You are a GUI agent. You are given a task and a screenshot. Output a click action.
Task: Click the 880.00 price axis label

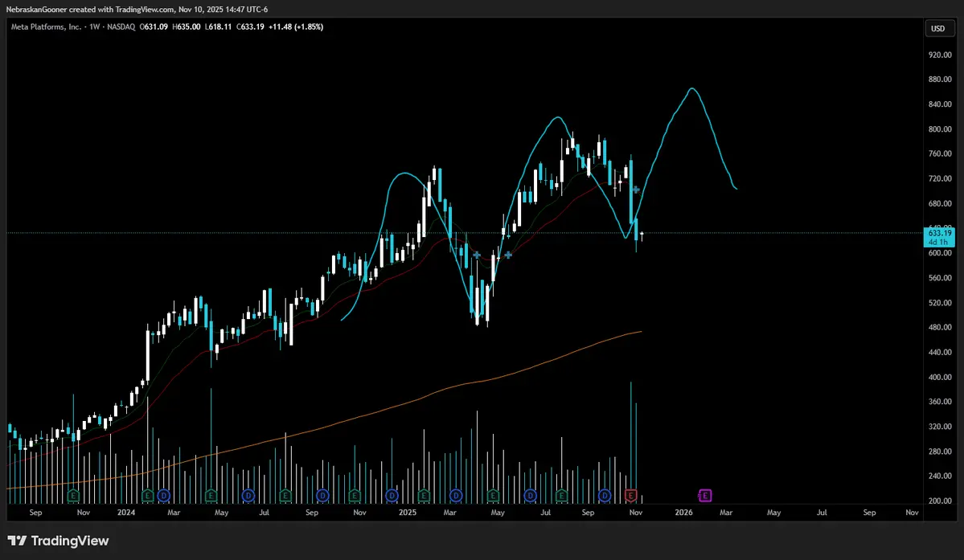(940, 80)
